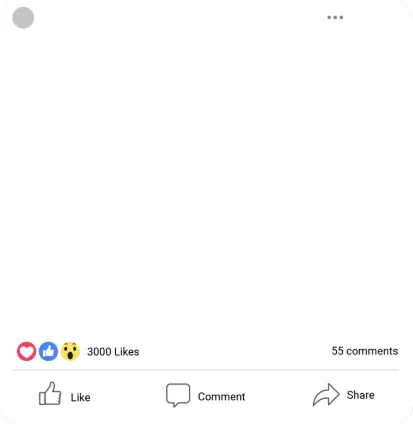
Task: Select the Share text label
Action: coord(361,395)
